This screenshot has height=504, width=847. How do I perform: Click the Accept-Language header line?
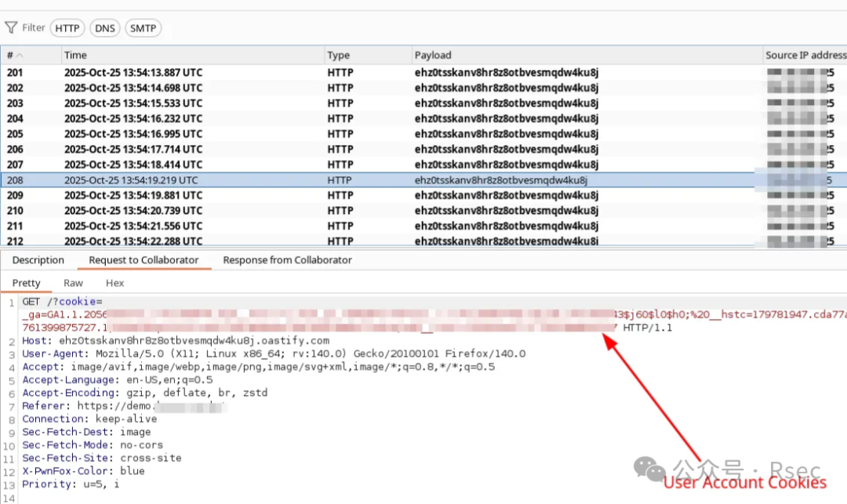(x=117, y=380)
